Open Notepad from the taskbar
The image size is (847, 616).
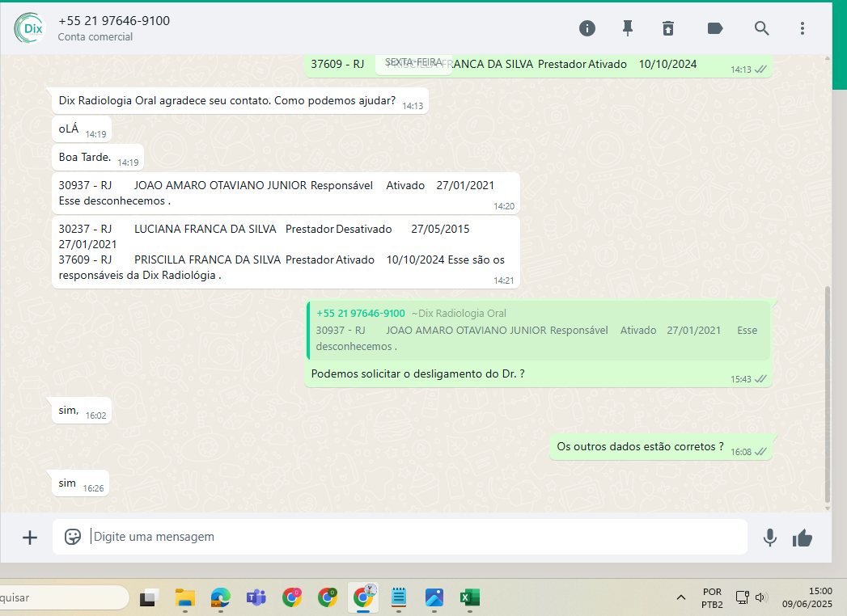[399, 597]
